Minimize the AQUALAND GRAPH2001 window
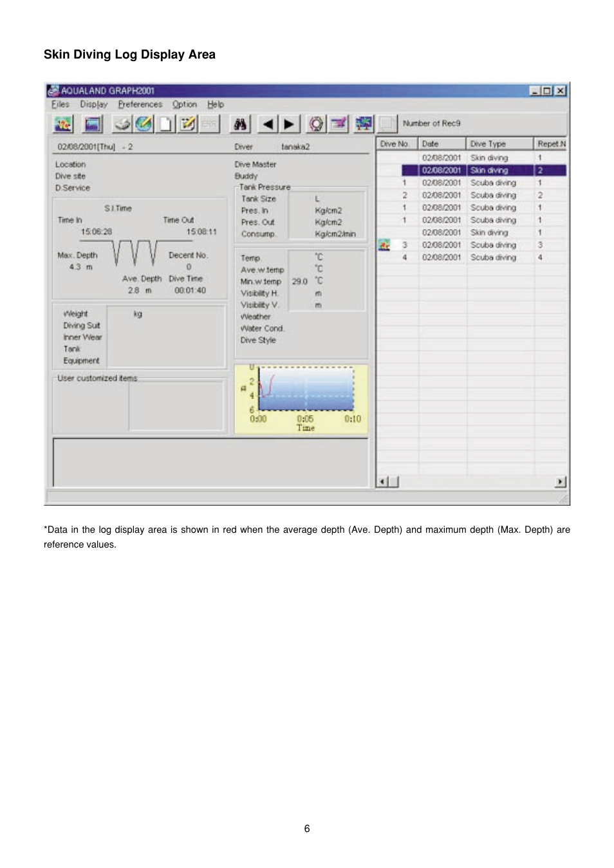 (x=535, y=91)
